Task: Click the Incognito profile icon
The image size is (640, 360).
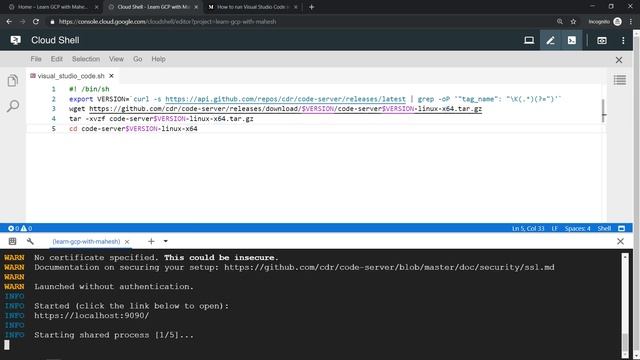Action: pyautogui.click(x=617, y=22)
